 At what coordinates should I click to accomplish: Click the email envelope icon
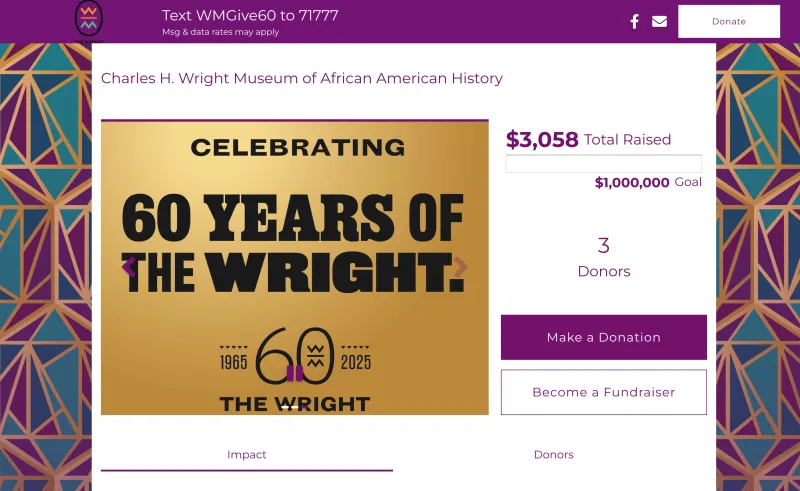click(659, 21)
